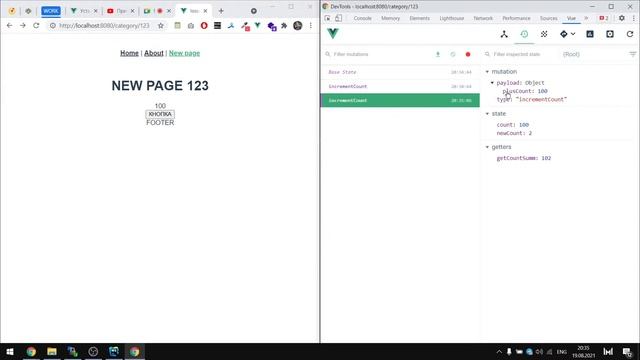This screenshot has width=640, height=360.
Task: Revert all mutations icon
Action: coord(453,54)
